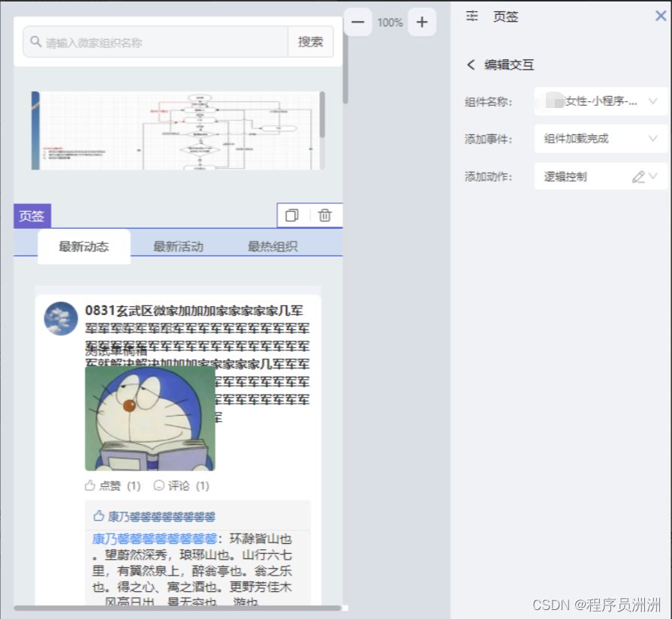Click the magnifier icon in the search box
672x619 pixels.
tap(33, 42)
